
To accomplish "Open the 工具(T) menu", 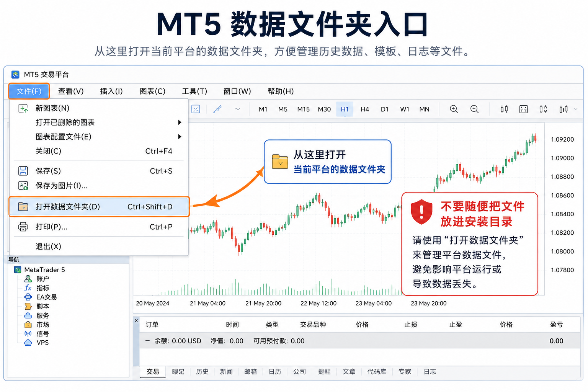I will point(194,91).
